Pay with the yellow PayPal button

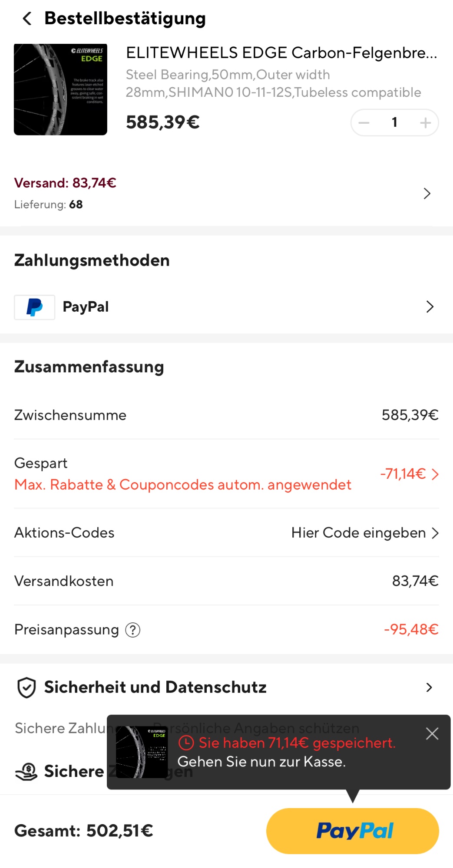tap(352, 831)
